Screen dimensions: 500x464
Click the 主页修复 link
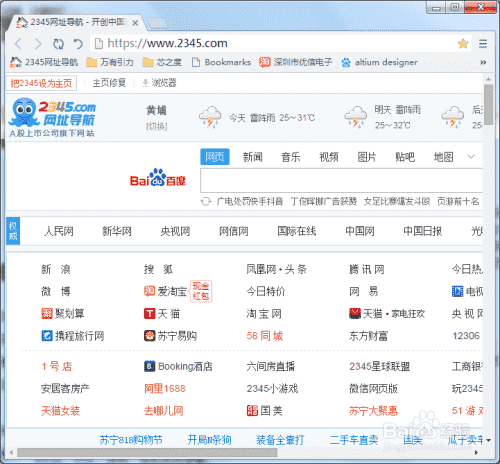109,83
